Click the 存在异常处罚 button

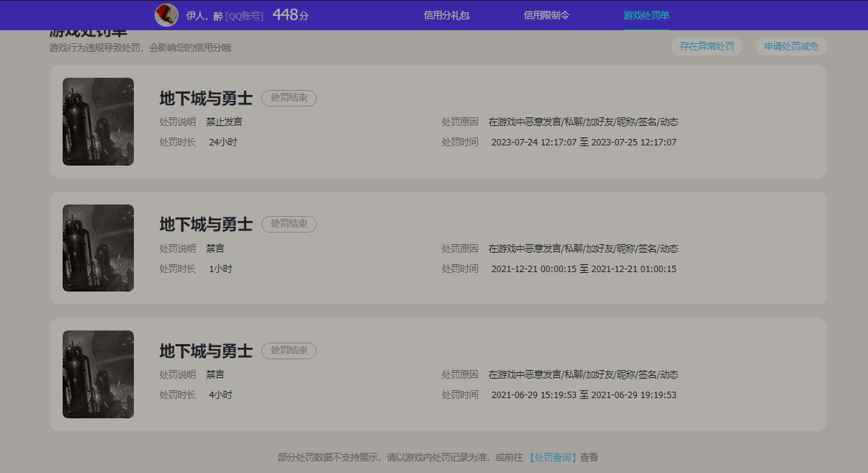point(707,46)
